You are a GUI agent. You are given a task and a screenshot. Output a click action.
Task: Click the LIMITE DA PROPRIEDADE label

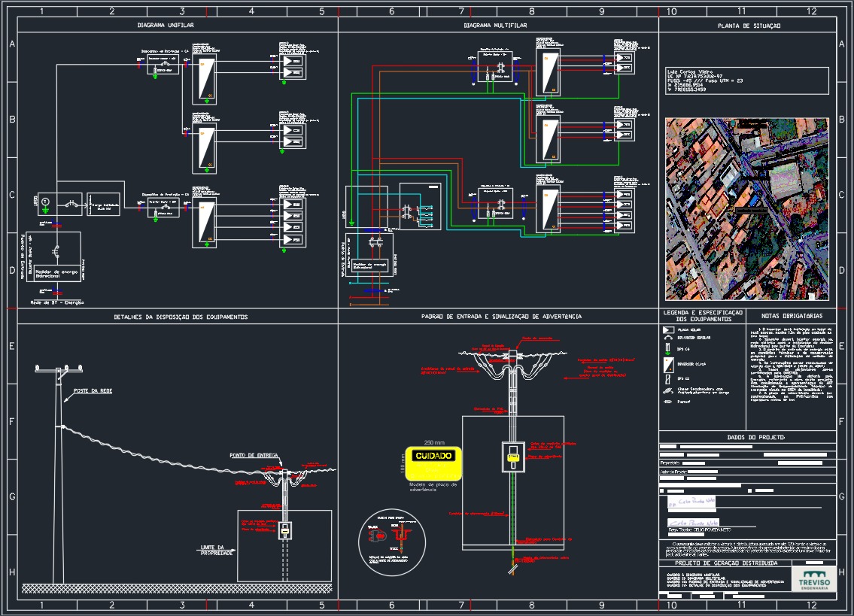216,550
